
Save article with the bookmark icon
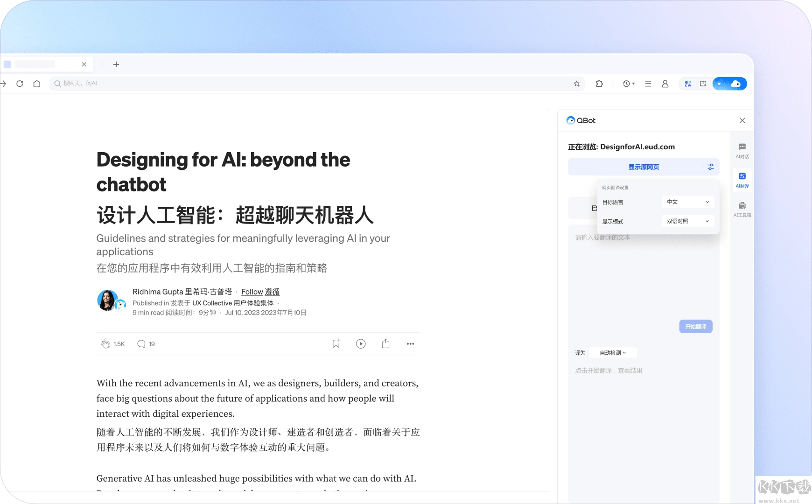pyautogui.click(x=336, y=344)
